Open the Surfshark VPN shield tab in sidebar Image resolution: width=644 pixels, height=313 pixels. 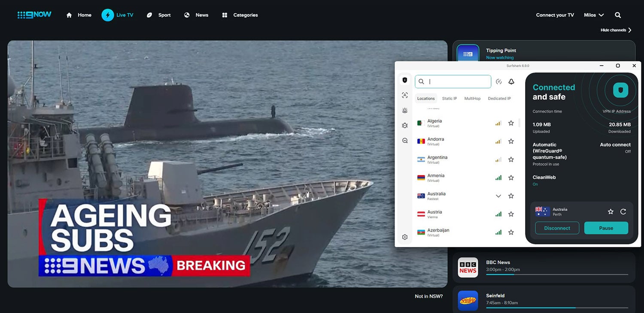(x=404, y=80)
